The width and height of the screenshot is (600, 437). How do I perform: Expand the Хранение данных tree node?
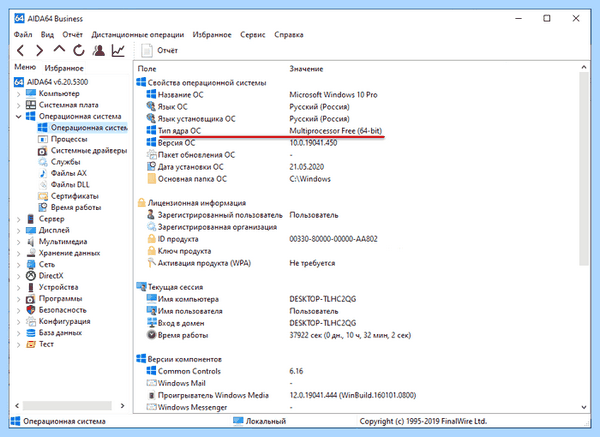[18, 253]
